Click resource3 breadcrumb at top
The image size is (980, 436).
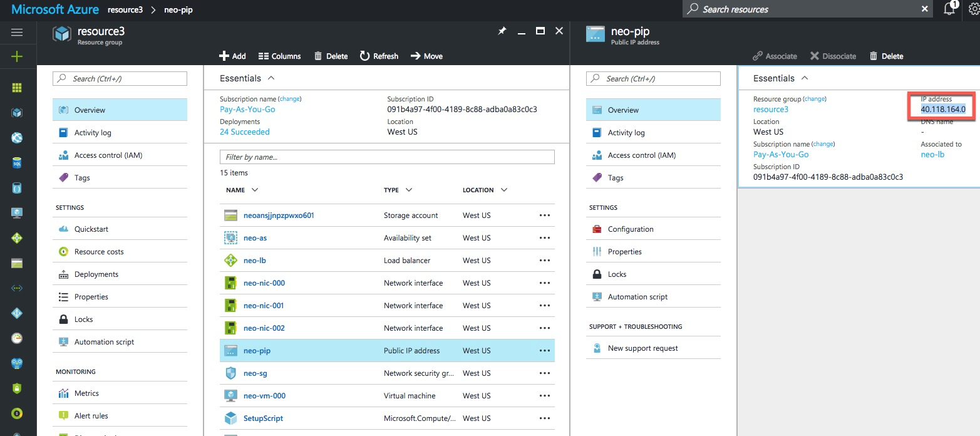pos(125,9)
